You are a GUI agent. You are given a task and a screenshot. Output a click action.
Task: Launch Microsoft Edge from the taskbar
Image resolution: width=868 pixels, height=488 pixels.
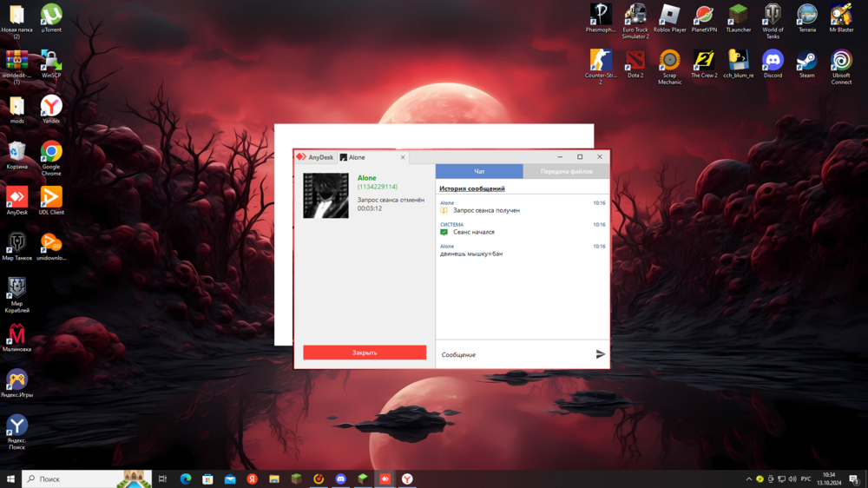186,478
